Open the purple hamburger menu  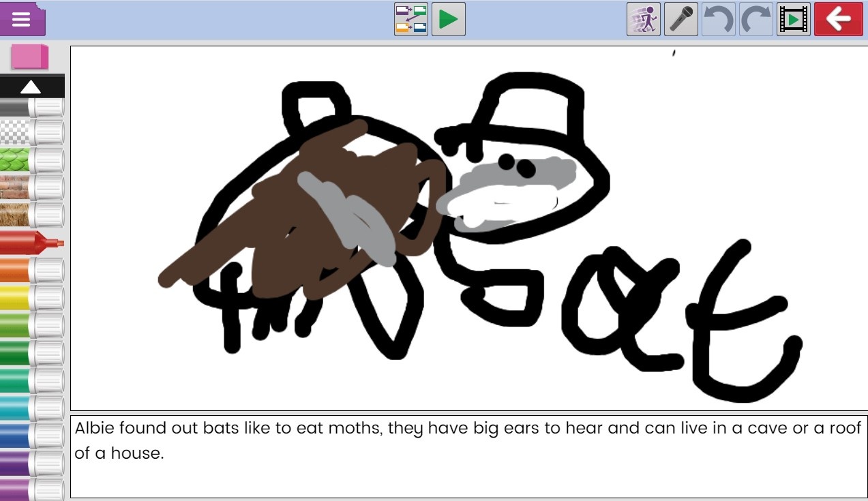[22, 19]
